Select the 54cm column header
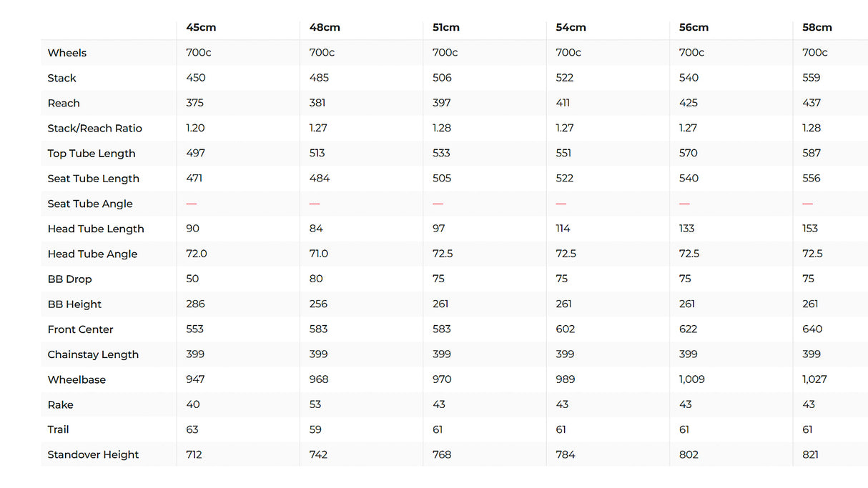This screenshot has width=868, height=488. point(571,28)
